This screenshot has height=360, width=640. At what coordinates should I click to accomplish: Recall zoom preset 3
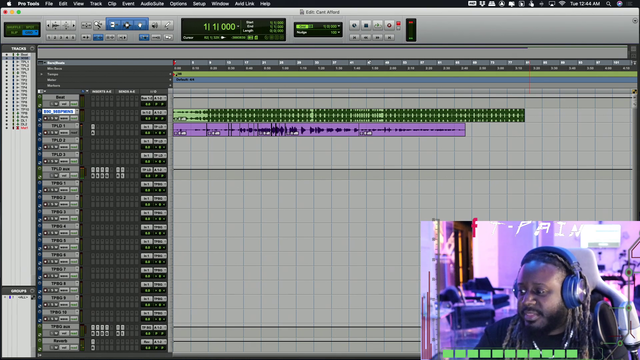(61, 37)
